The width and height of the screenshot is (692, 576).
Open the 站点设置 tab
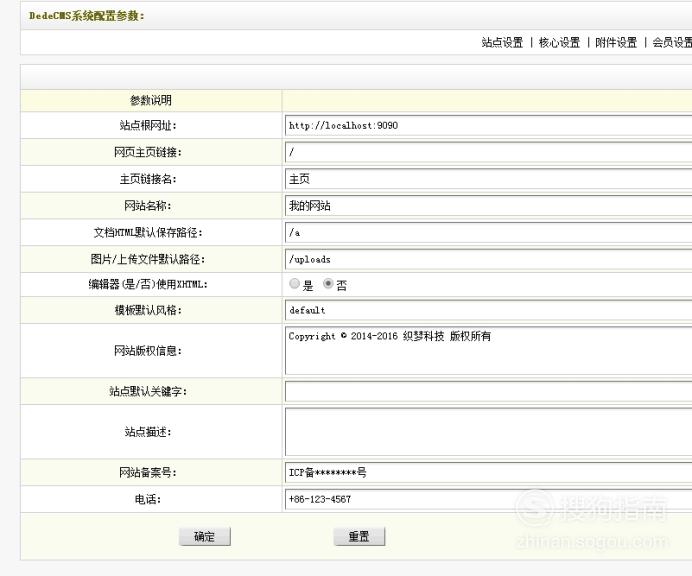[502, 42]
